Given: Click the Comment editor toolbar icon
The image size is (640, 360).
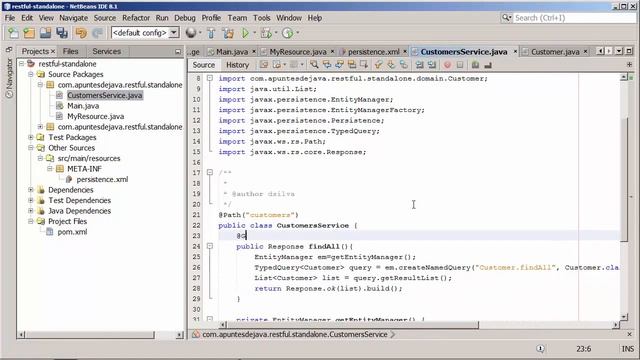Looking at the screenshot, I should (x=475, y=64).
